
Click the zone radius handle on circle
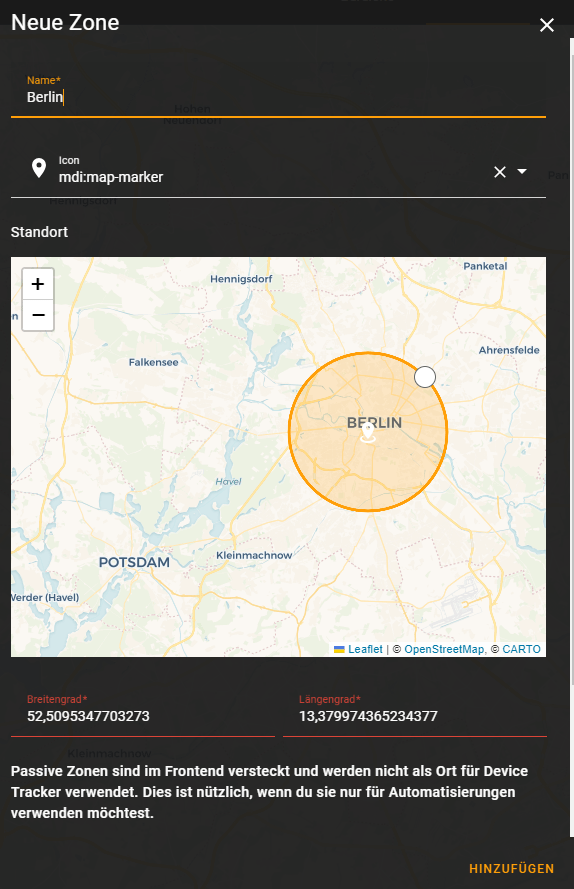pos(425,377)
